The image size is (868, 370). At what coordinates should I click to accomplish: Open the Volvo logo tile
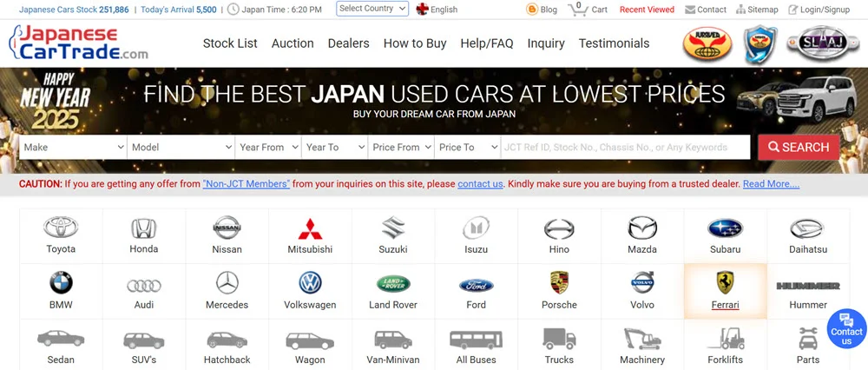click(642, 282)
